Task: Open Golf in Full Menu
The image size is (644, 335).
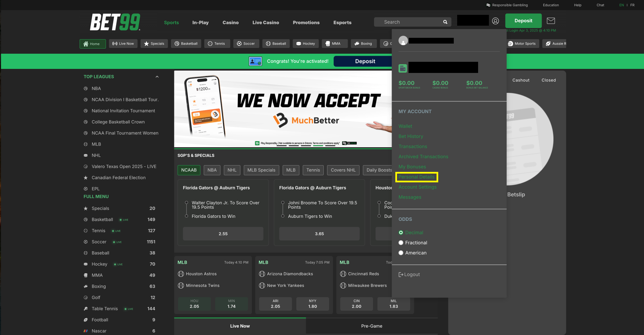Action: click(x=96, y=298)
